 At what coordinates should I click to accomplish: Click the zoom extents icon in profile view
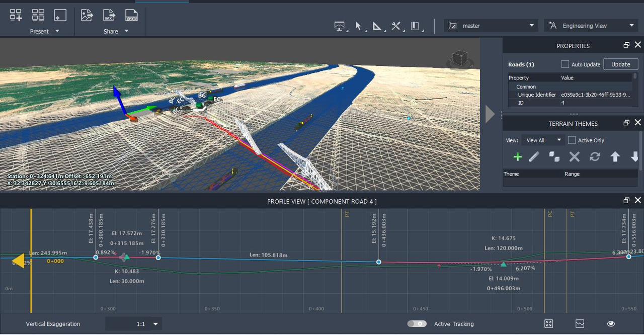pyautogui.click(x=549, y=324)
